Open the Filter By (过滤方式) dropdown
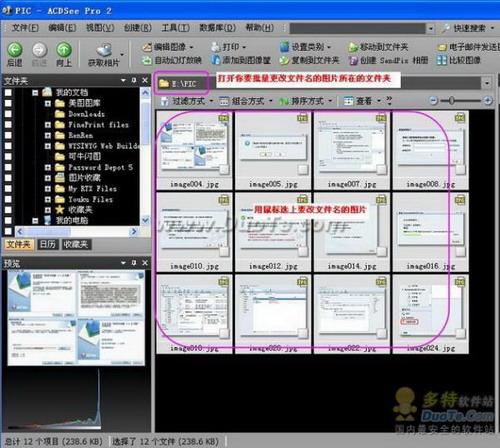This screenshot has height=448, width=500. 187,101
